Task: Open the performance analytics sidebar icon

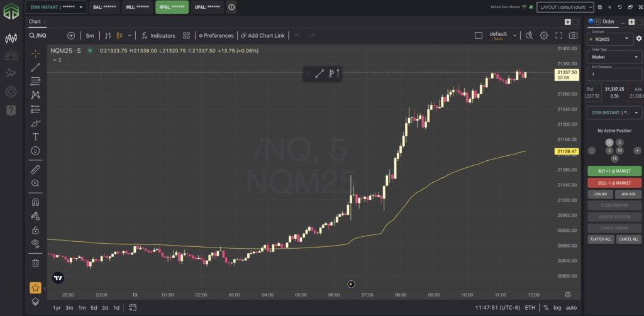Action: (11, 74)
